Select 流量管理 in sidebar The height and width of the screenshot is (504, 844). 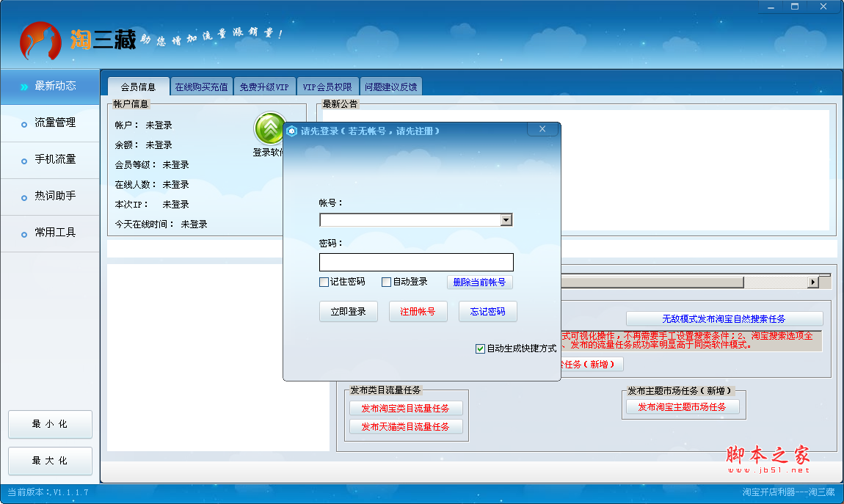pyautogui.click(x=50, y=123)
